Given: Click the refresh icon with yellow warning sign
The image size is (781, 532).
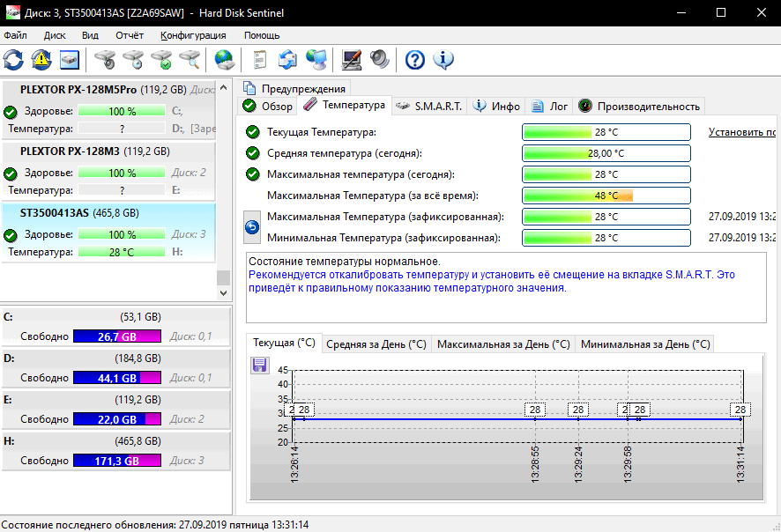Looking at the screenshot, I should tap(41, 60).
